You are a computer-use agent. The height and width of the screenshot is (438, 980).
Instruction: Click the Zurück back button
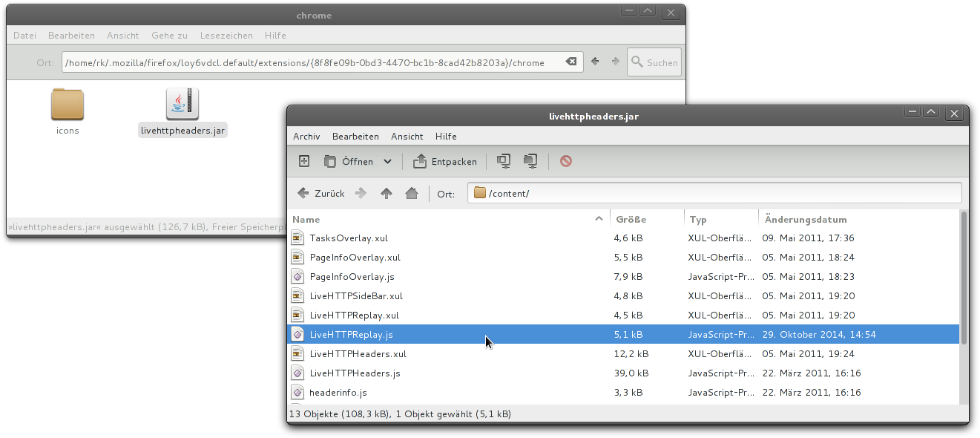[x=321, y=193]
